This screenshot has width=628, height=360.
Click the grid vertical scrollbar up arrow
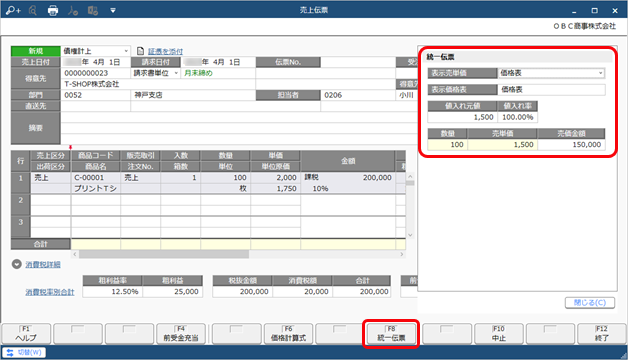pyautogui.click(x=410, y=176)
